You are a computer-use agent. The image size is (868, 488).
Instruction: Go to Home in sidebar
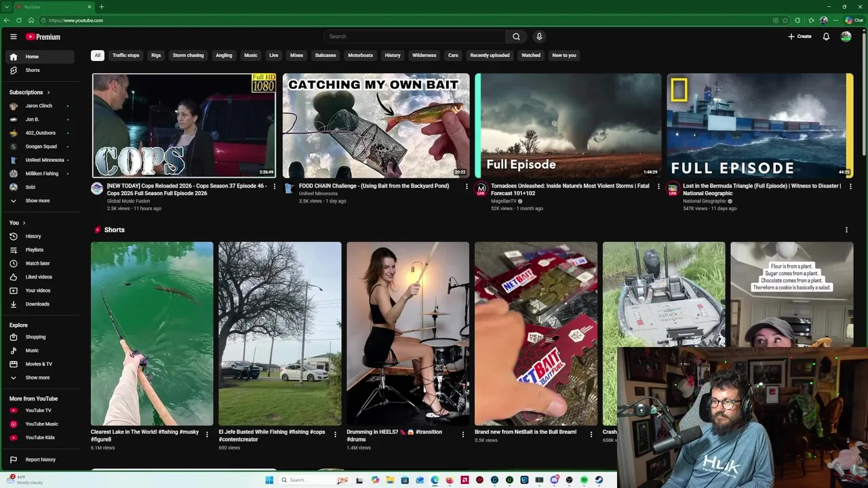click(41, 57)
